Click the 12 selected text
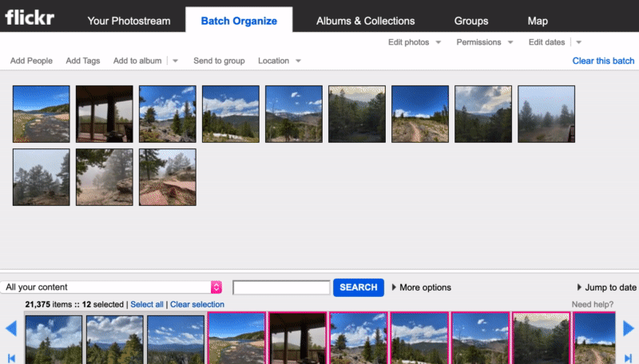Screen dimensions: 639x364 [103, 305]
